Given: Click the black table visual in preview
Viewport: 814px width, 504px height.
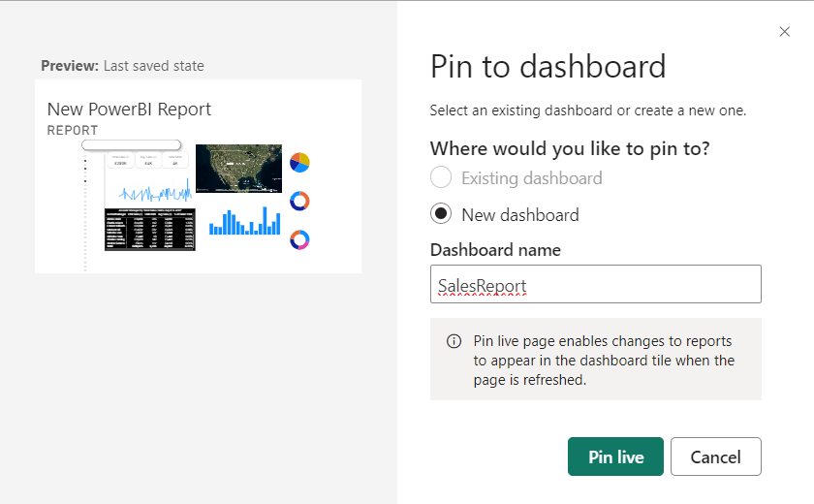Looking at the screenshot, I should coord(150,230).
